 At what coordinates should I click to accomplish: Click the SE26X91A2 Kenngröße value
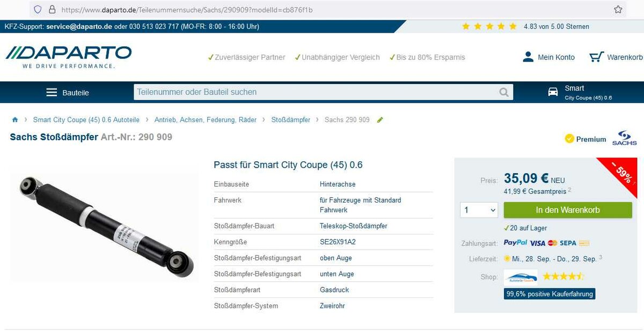338,242
